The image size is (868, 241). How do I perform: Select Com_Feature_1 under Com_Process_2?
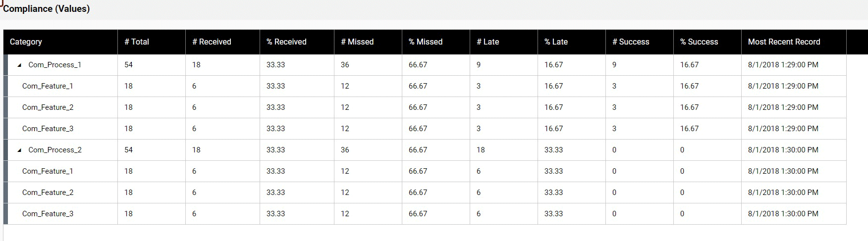[x=48, y=171]
